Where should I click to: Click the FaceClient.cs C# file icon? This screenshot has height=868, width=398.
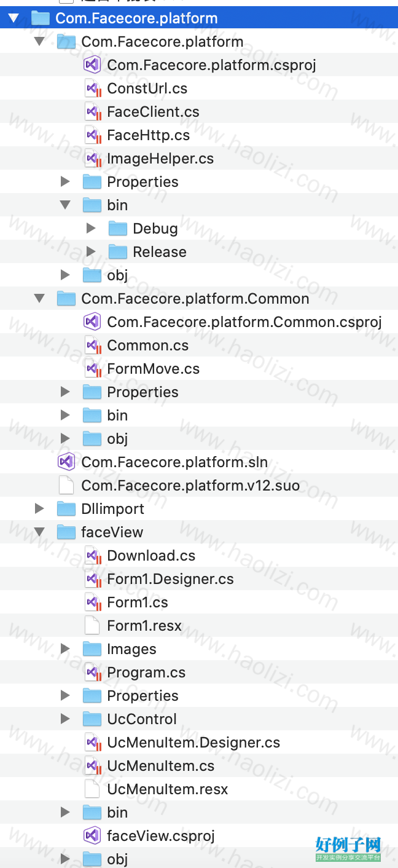point(92,112)
